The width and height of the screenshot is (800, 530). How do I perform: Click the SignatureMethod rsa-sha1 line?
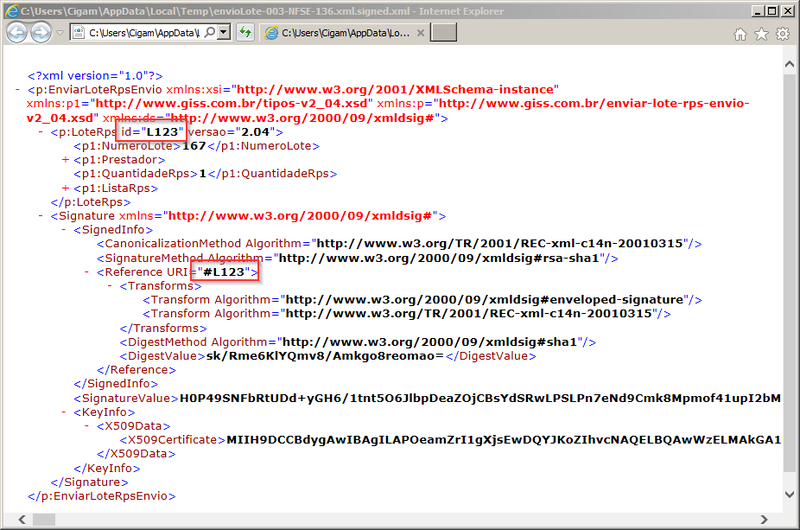point(357,258)
